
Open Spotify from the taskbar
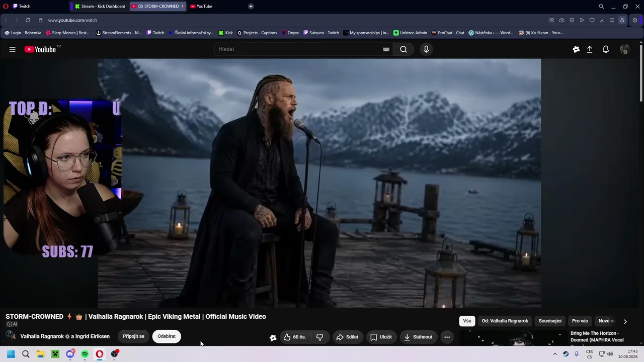click(x=85, y=354)
